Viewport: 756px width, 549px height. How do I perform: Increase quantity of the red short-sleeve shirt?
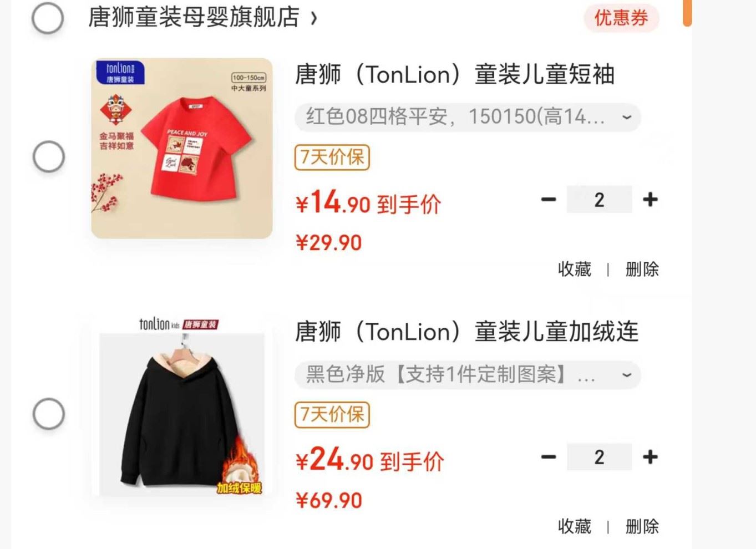pos(650,200)
